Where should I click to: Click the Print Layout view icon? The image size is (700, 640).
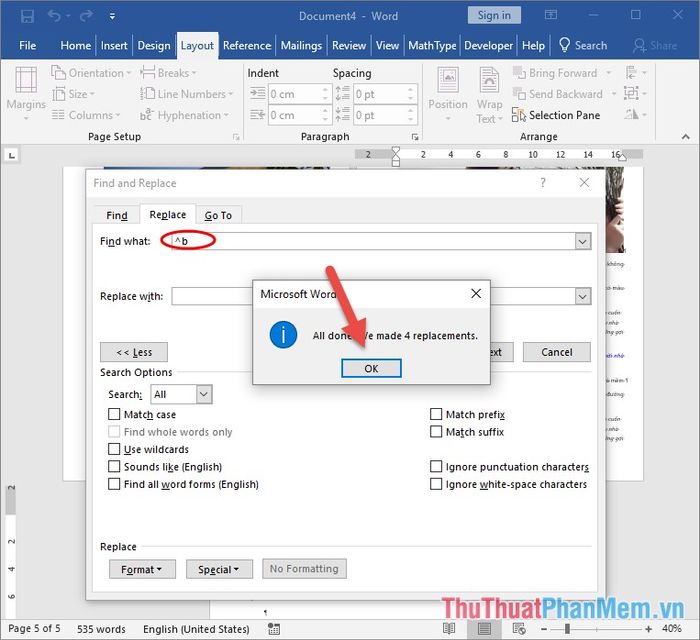pos(484,629)
